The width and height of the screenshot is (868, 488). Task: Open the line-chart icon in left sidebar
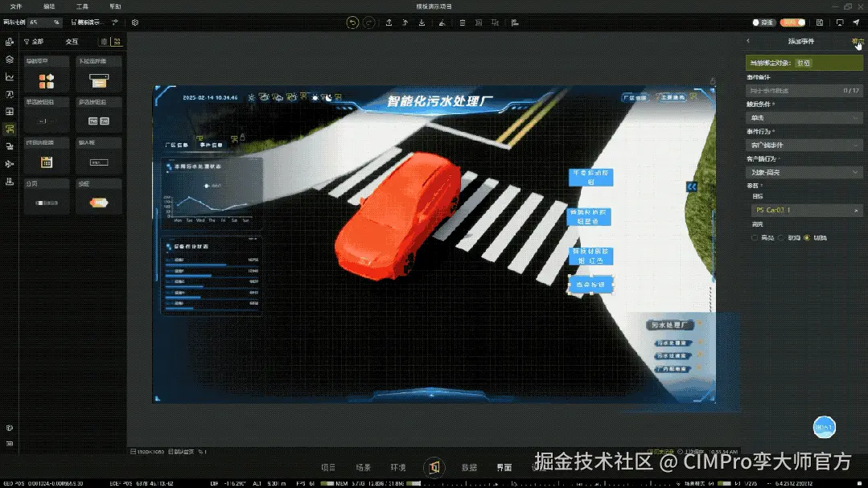[10, 77]
